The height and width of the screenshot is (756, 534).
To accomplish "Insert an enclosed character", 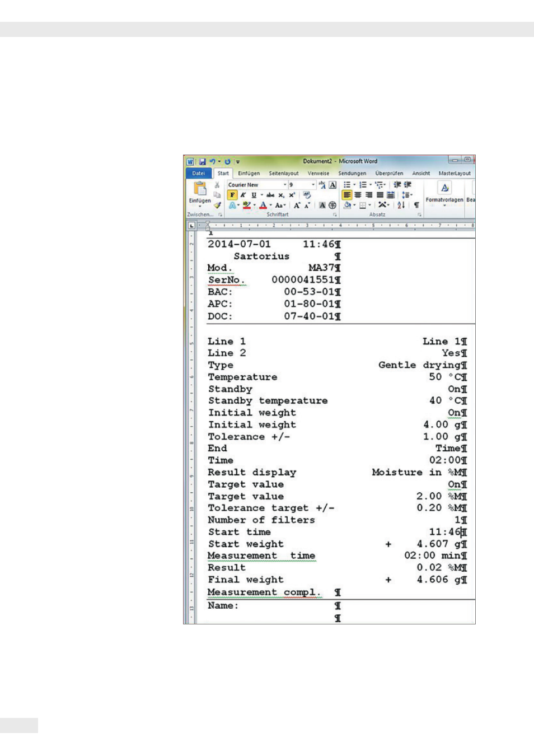I will pos(332,206).
